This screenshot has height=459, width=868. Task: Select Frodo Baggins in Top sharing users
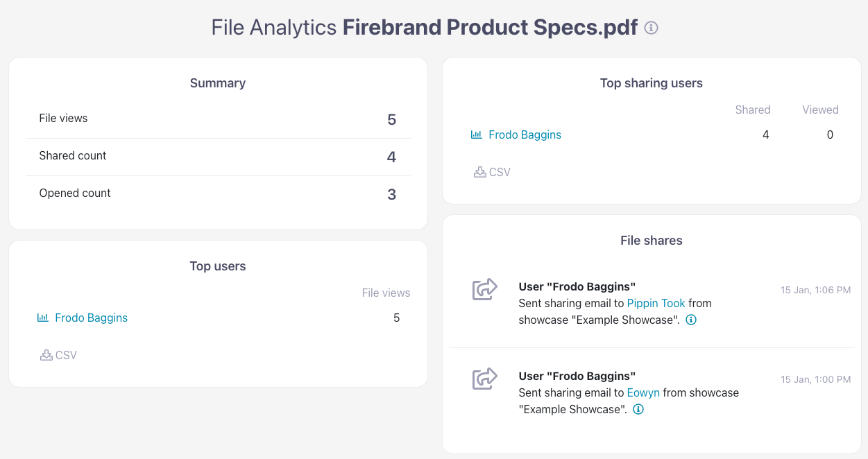(x=525, y=135)
